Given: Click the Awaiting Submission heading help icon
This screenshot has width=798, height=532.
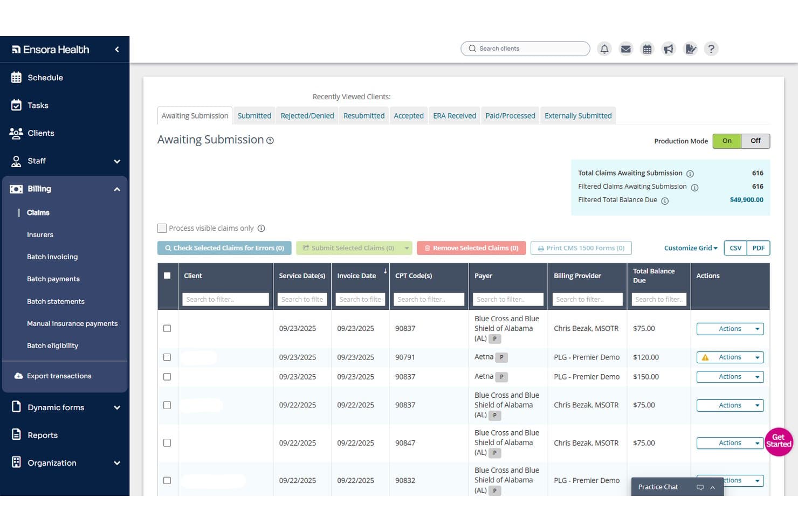Looking at the screenshot, I should 270,141.
